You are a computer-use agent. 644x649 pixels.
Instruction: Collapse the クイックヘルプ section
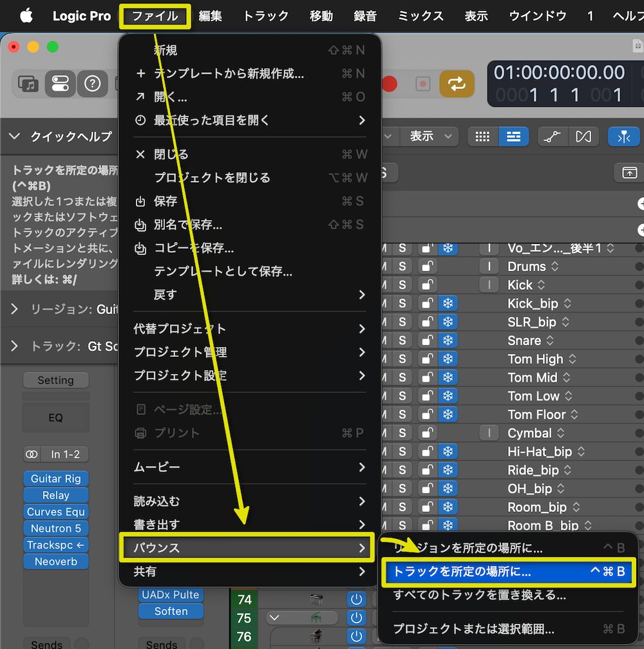click(14, 136)
